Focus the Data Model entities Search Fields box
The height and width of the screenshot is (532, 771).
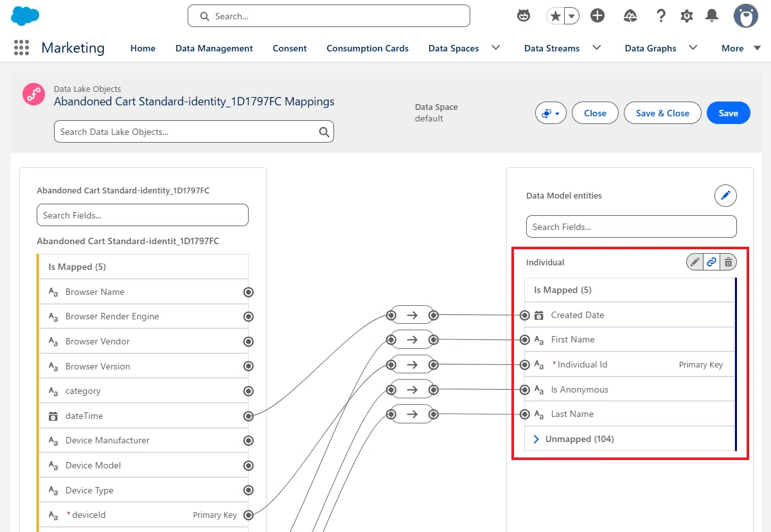(x=632, y=227)
